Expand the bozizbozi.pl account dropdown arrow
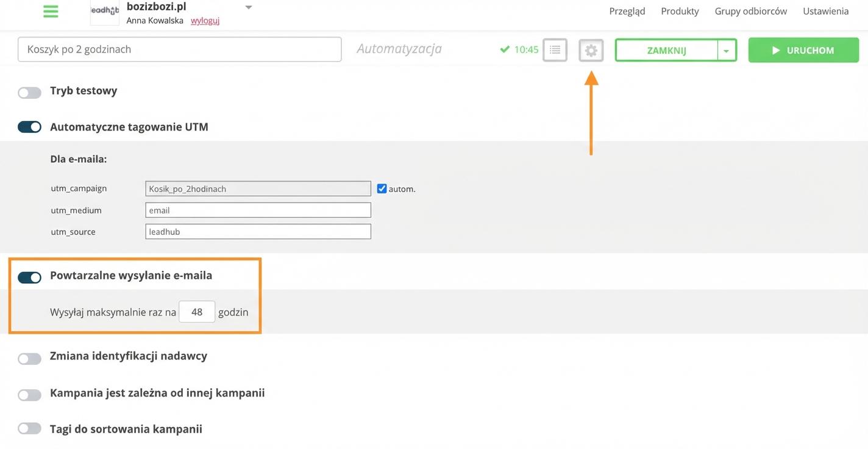This screenshot has height=449, width=868. [248, 7]
